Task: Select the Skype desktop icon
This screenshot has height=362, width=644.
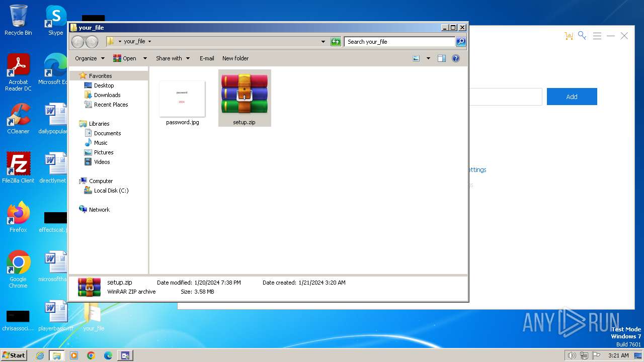Action: click(x=55, y=20)
